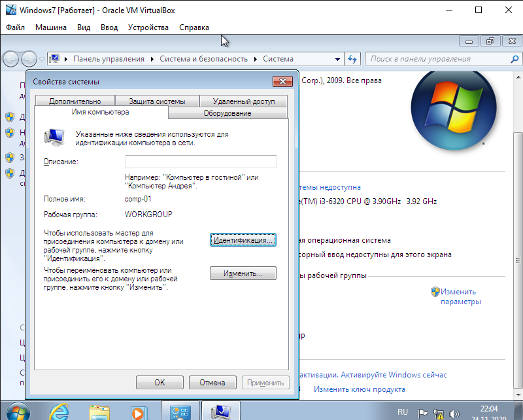Select the "Удаленный доступ" tab
The width and height of the screenshot is (523, 420).
tap(243, 101)
